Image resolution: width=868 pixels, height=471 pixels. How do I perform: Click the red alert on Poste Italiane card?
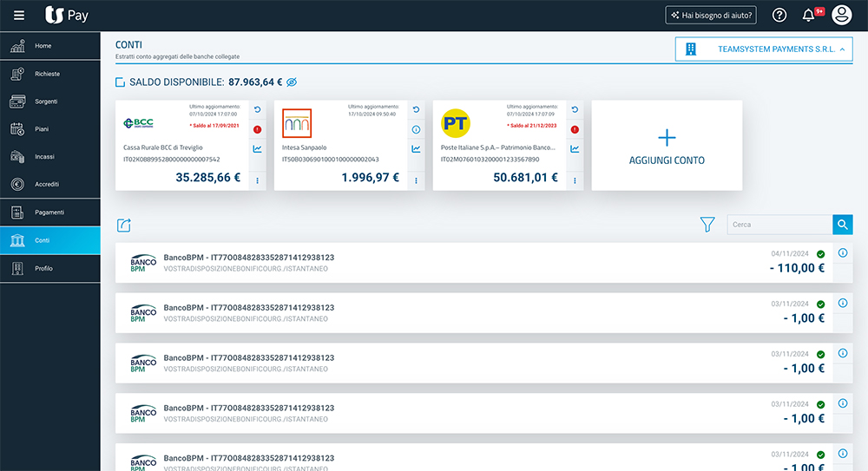(x=575, y=130)
